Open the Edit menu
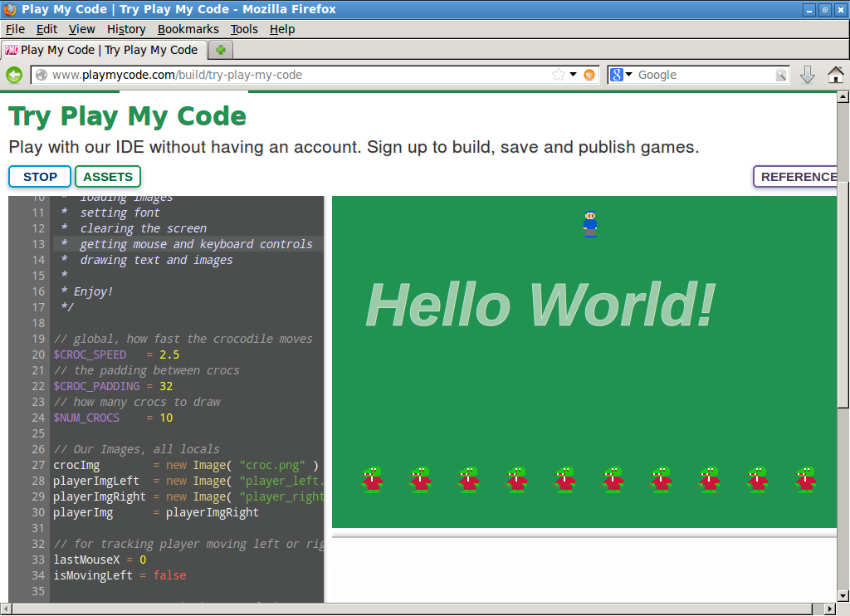 coord(46,29)
